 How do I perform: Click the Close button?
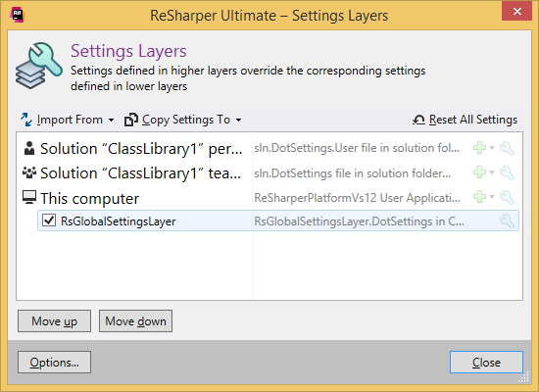point(486,362)
